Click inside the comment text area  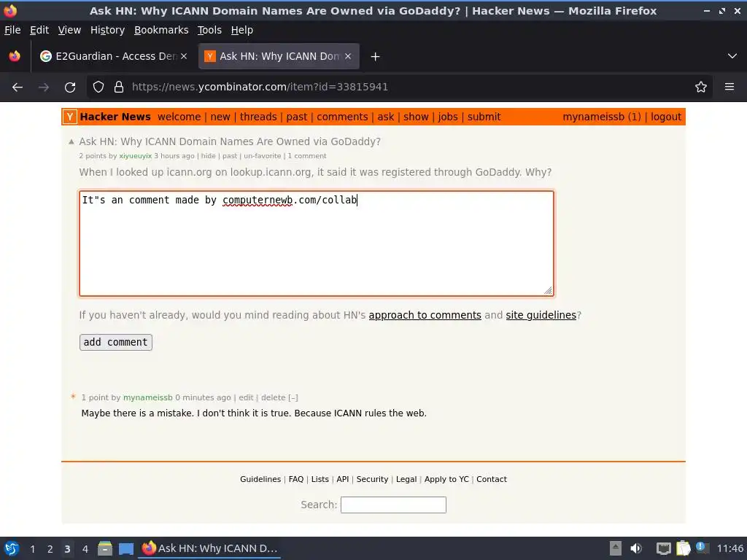317,244
